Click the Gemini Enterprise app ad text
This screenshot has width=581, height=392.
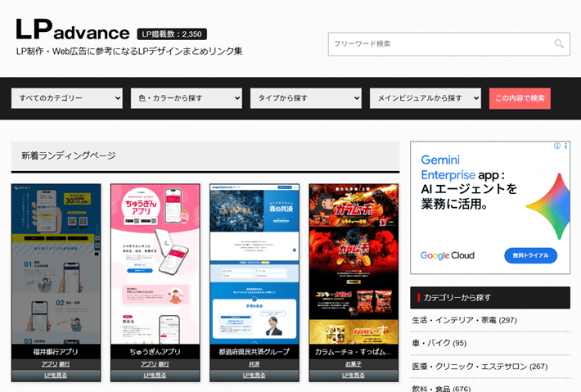point(469,182)
